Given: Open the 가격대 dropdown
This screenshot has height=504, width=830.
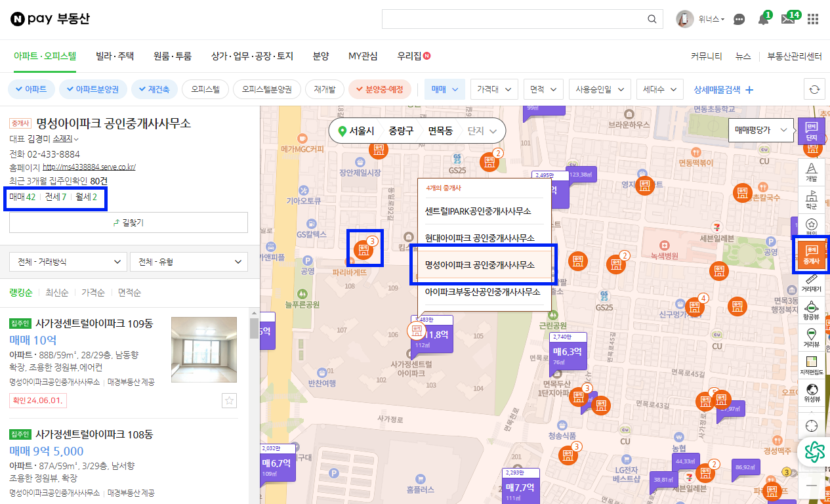Looking at the screenshot, I should click(494, 89).
